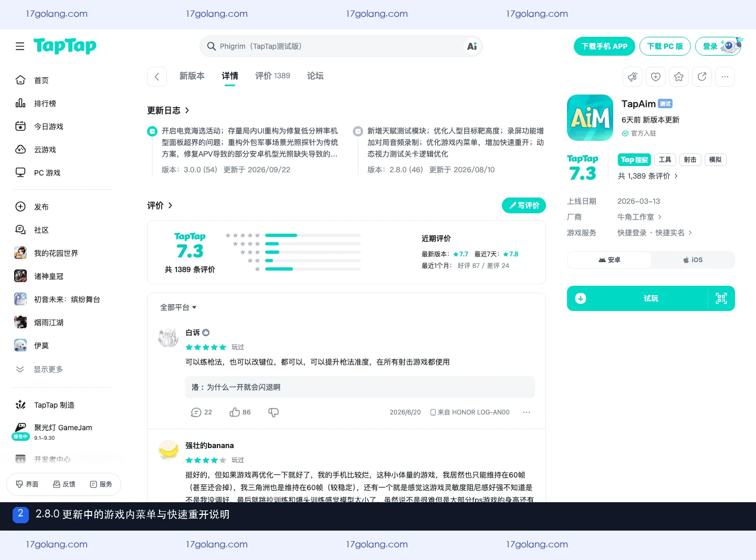Viewport: 756px width, 560px height.
Task: Open the 全部平台 platform dropdown
Action: point(178,307)
